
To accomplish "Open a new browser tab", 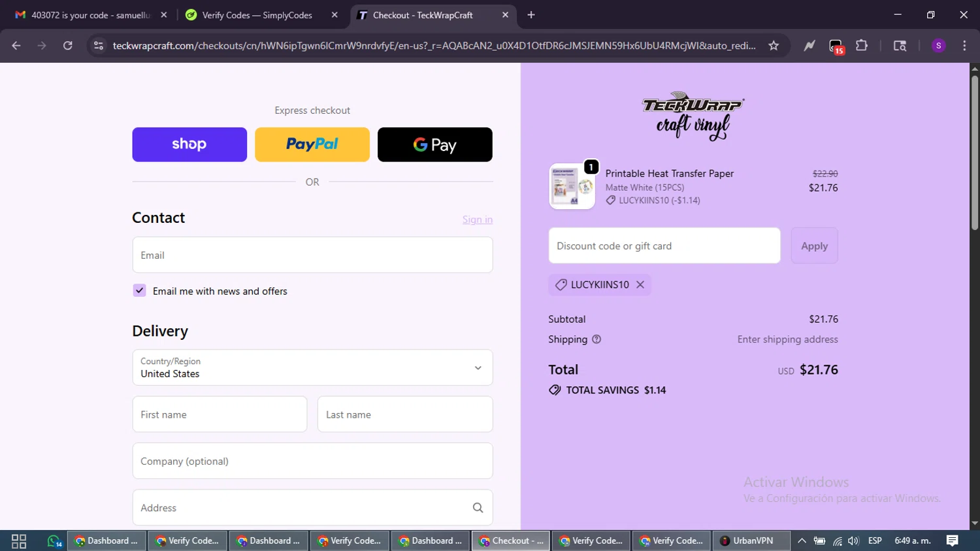I will point(531,15).
